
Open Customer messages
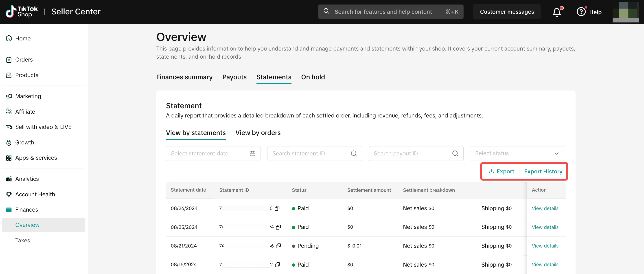(x=507, y=12)
